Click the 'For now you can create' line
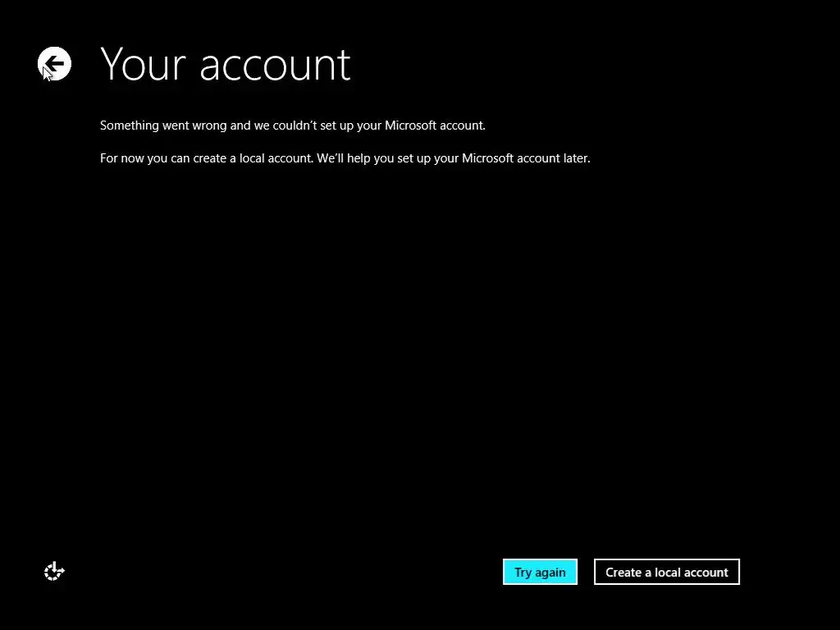This screenshot has height=630, width=840. coord(345,158)
